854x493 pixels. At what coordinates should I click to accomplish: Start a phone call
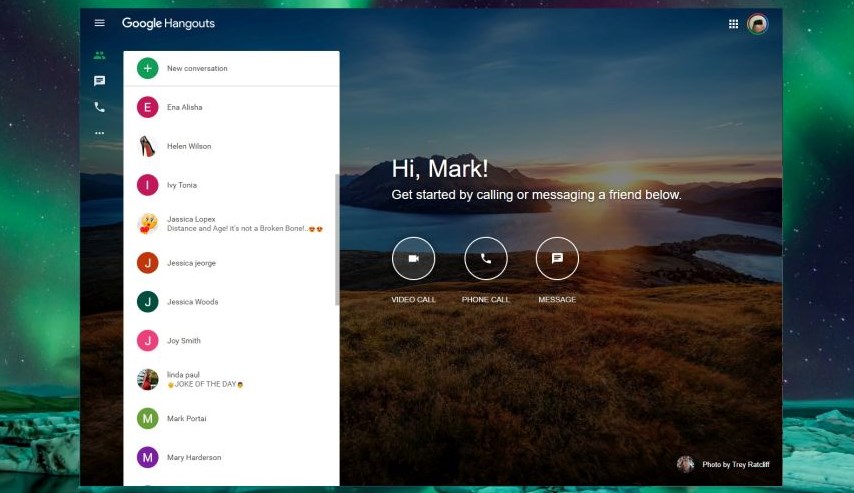[x=485, y=258]
